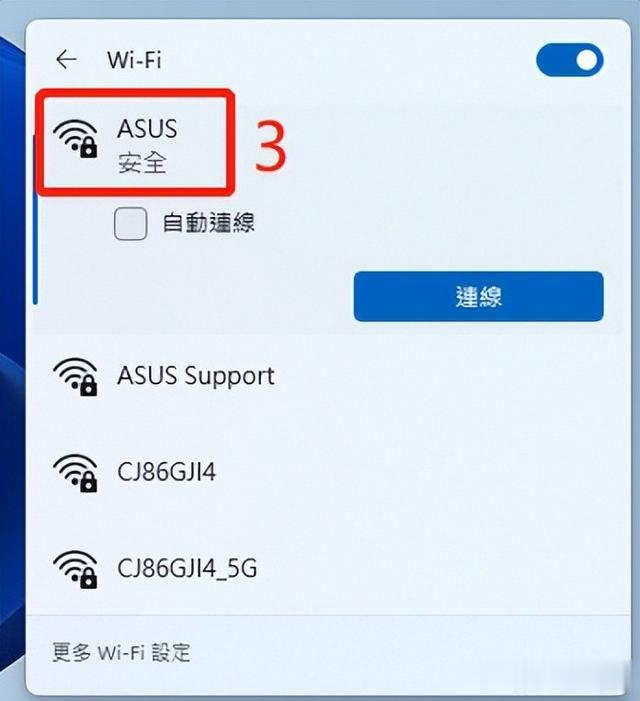
Task: Go back using the left arrow
Action: (x=66, y=59)
